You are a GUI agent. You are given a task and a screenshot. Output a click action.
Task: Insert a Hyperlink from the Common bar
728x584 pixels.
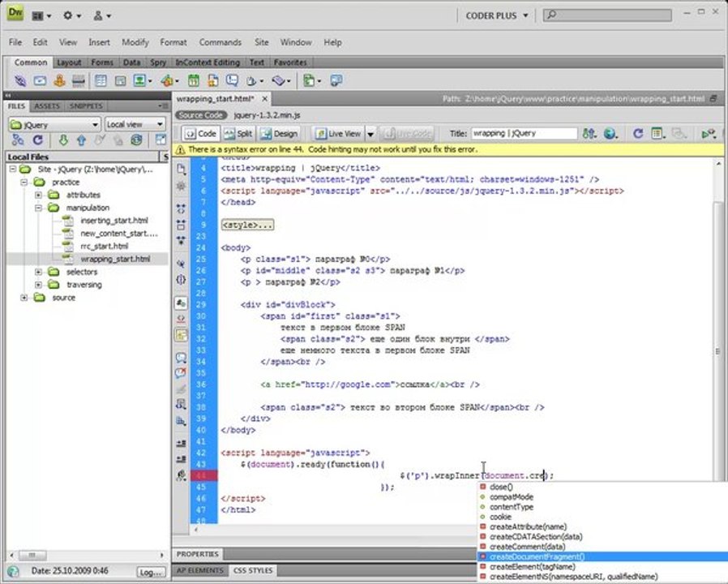point(20,81)
